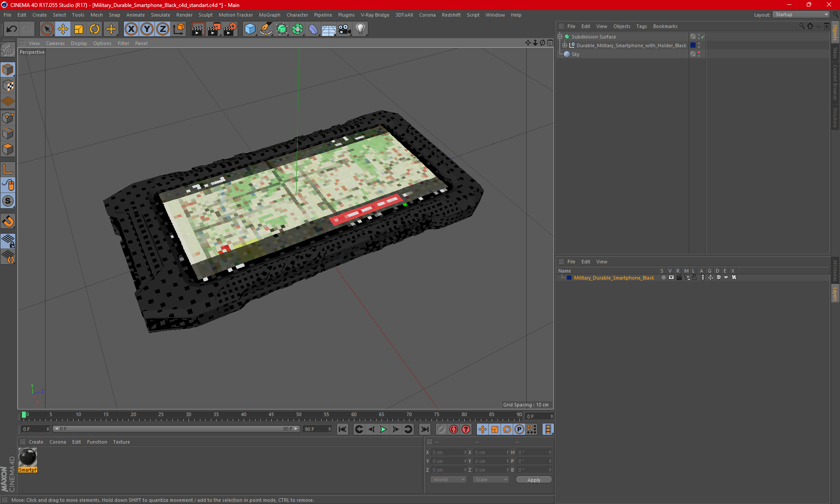Toggle Enable Snap
The height and width of the screenshot is (504, 840).
click(x=8, y=221)
